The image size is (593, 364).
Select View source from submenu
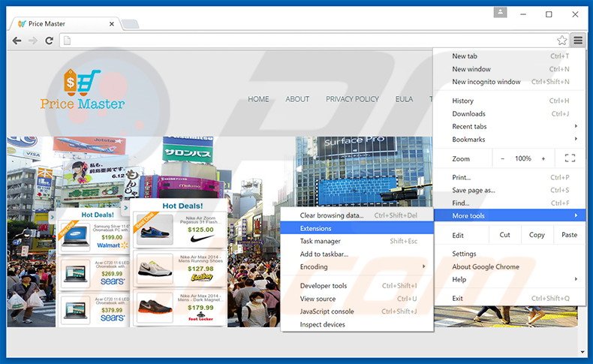[357, 299]
